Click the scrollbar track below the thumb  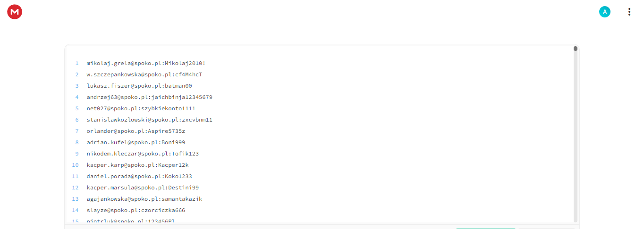[x=576, y=137]
